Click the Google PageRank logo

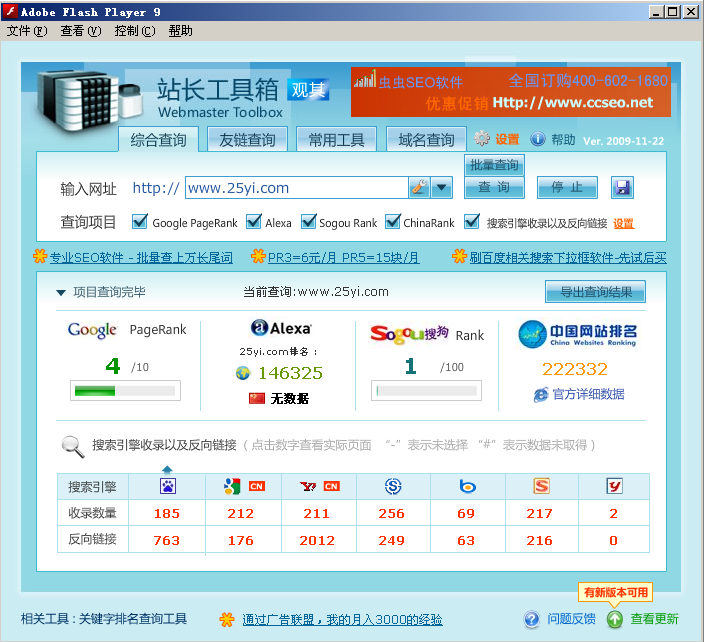tap(92, 330)
